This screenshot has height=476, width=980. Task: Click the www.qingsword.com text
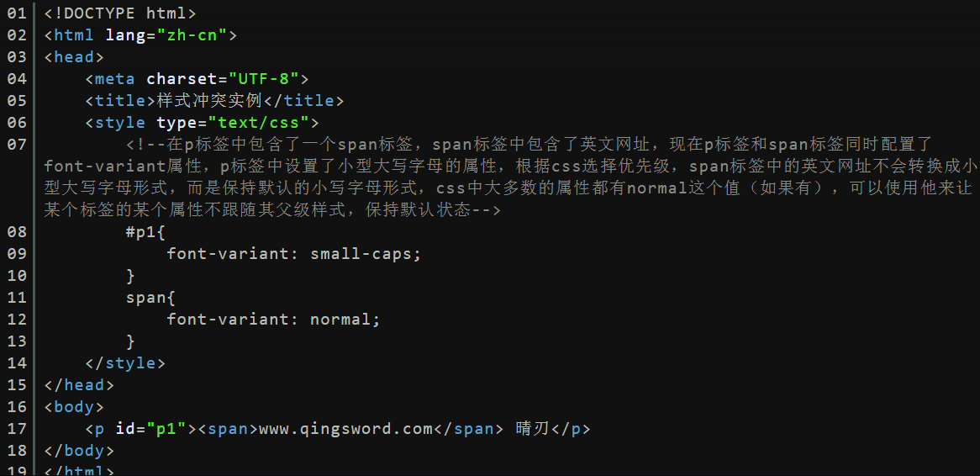345,429
